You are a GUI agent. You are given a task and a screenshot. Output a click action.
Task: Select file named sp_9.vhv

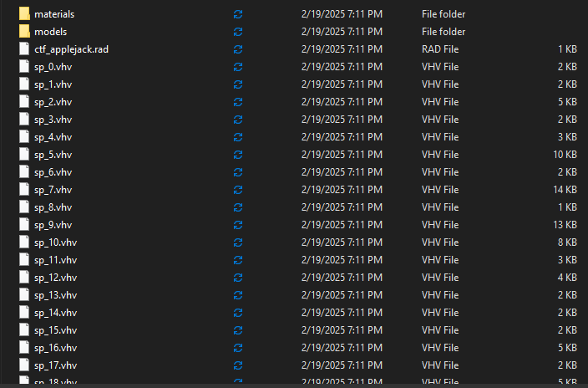click(x=53, y=225)
